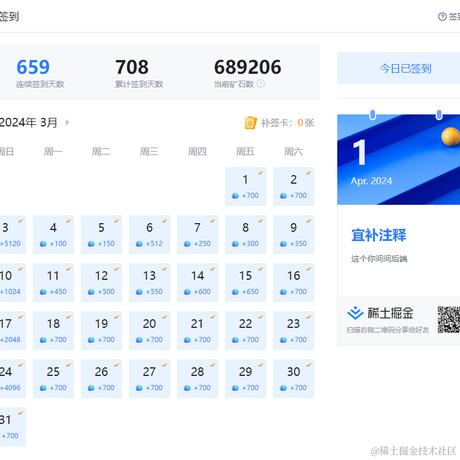The width and height of the screenshot is (460, 460).
Task: Select calendar day 30 cell
Action: pyautogui.click(x=293, y=378)
